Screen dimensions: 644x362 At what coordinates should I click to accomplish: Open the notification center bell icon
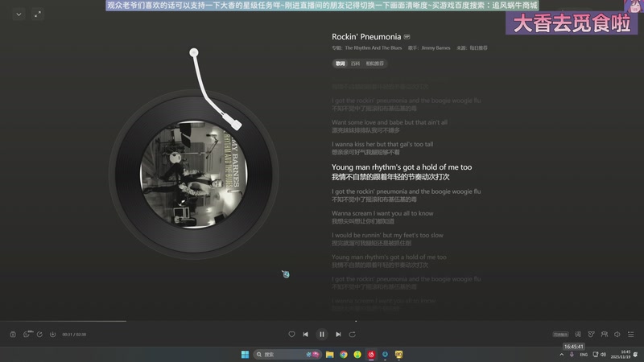635,355
